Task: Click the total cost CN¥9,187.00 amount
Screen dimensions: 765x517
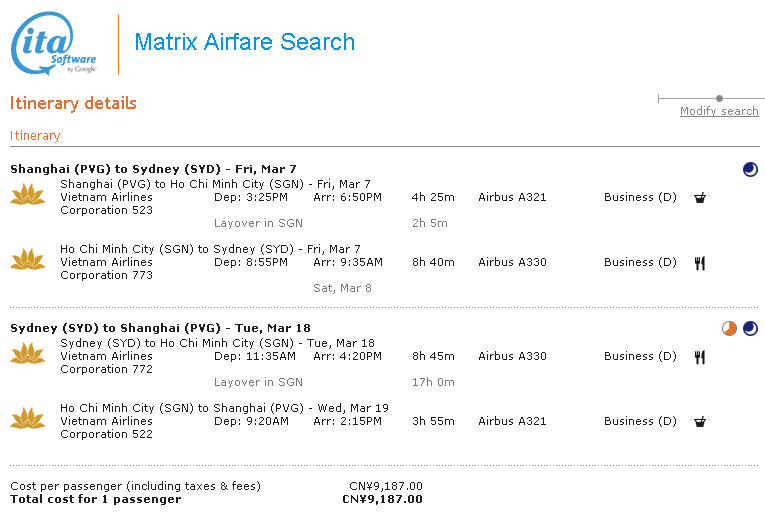Action: (382, 499)
